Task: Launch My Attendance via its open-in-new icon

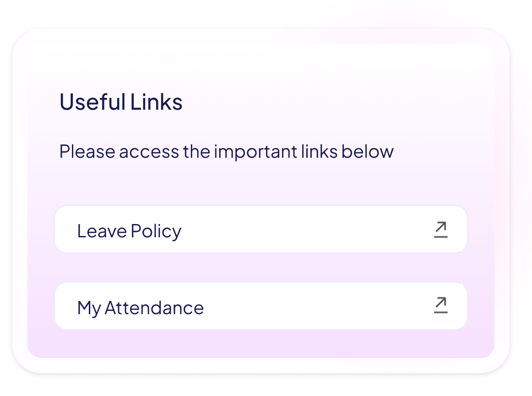Action: click(x=440, y=305)
